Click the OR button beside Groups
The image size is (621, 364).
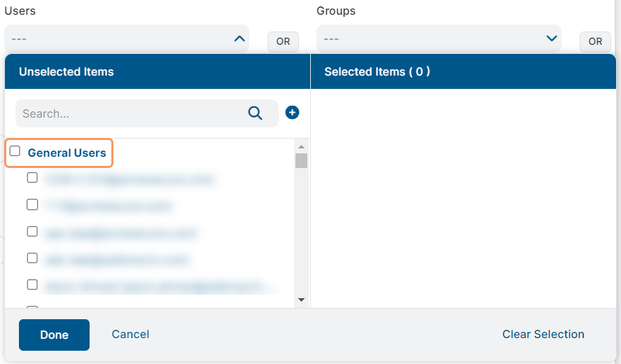595,41
